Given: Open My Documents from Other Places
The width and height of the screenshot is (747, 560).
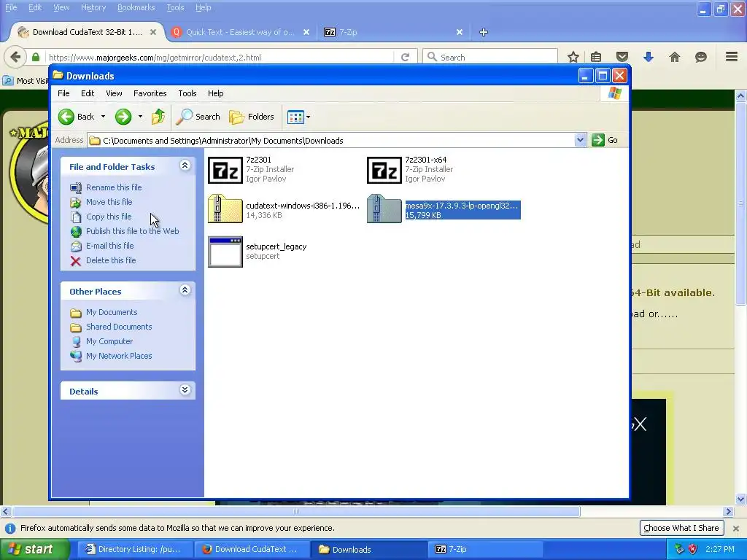Looking at the screenshot, I should pyautogui.click(x=112, y=312).
